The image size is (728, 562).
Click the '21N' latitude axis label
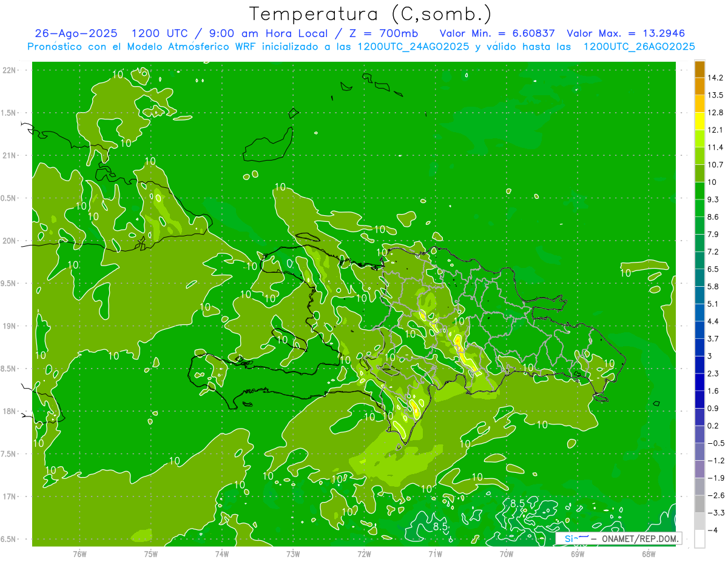pos(10,156)
